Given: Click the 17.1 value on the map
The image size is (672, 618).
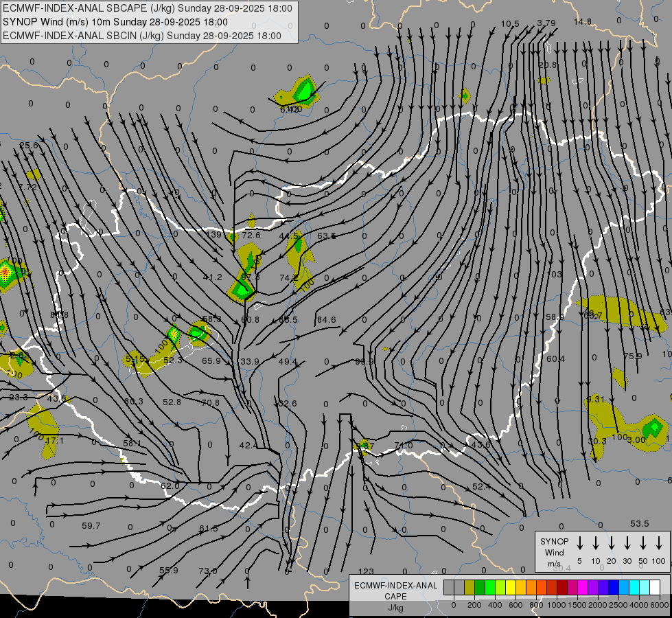Looking at the screenshot, I should [54, 440].
